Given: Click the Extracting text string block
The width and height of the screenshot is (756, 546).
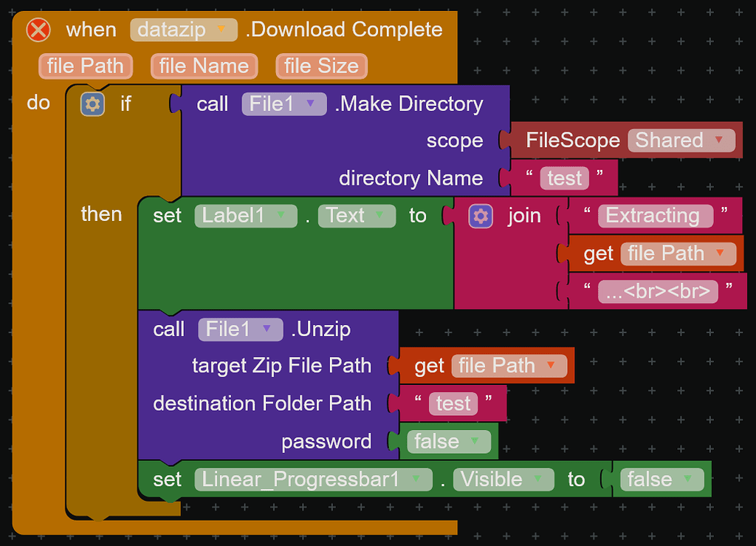Looking at the screenshot, I should pyautogui.click(x=655, y=215).
